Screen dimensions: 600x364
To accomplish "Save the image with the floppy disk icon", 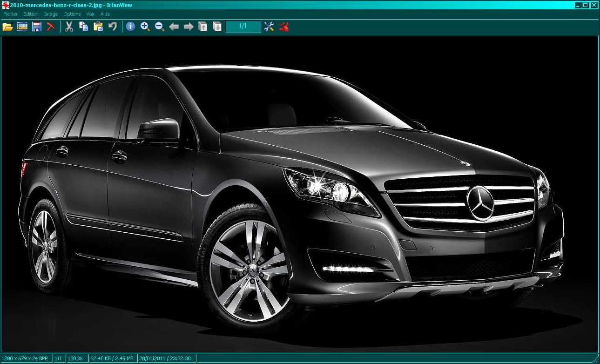I will click(x=37, y=27).
